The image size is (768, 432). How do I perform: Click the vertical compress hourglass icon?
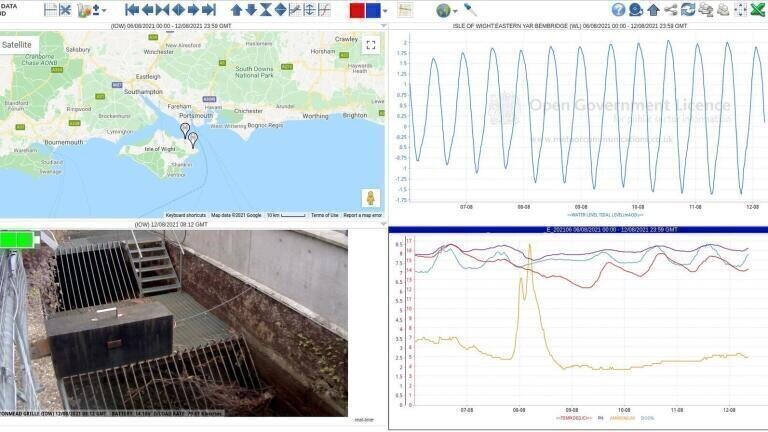(x=265, y=10)
